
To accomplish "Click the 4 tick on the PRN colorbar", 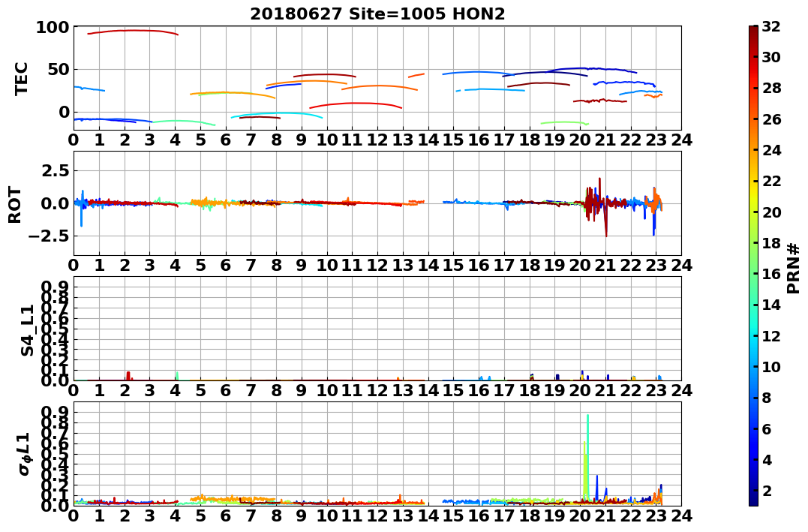I will 767,459.
